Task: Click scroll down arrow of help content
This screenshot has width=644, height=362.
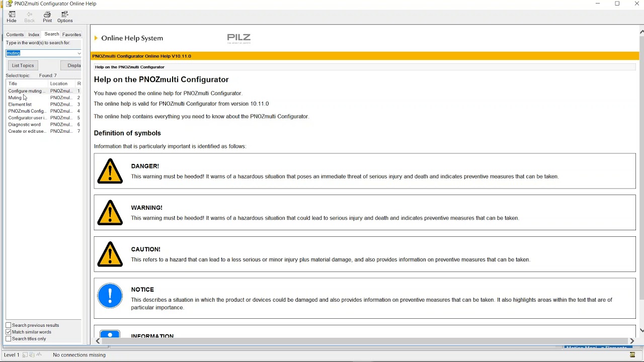Action: (641, 331)
